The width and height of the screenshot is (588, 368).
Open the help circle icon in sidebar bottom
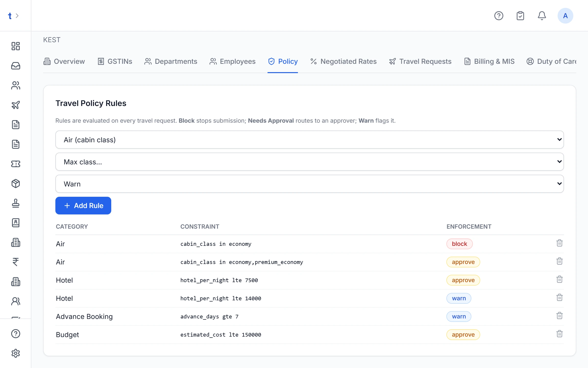tap(15, 334)
